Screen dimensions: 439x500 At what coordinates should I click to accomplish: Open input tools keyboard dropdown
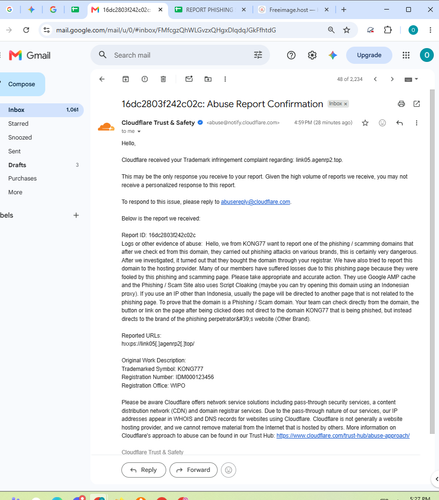[411, 79]
